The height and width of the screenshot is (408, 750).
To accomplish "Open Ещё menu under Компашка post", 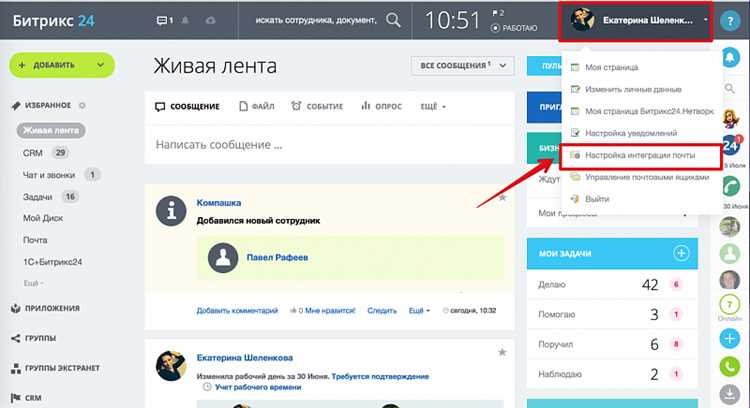I will 419,310.
